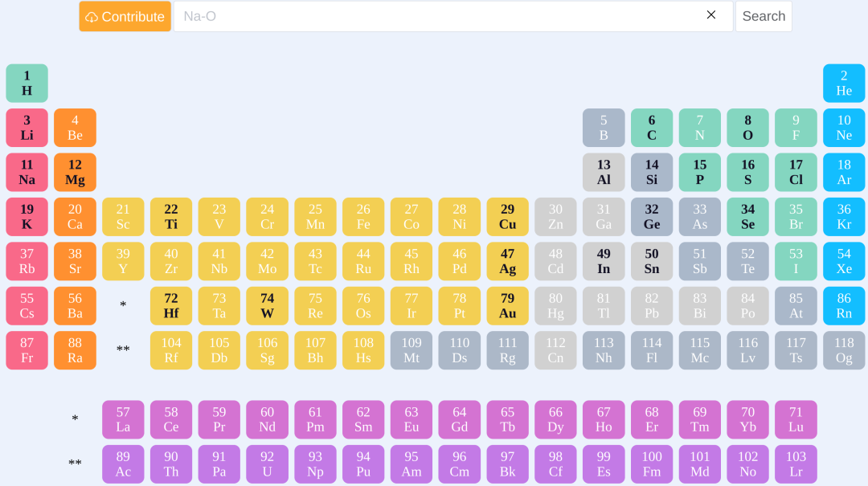Focus the Na-O search input field
868x486 pixels.
434,16
